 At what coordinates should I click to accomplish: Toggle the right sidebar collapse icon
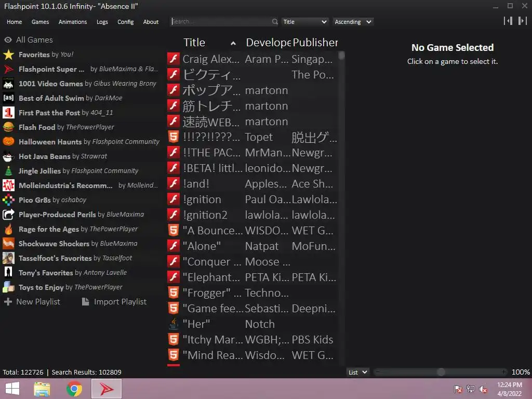pyautogui.click(x=523, y=21)
